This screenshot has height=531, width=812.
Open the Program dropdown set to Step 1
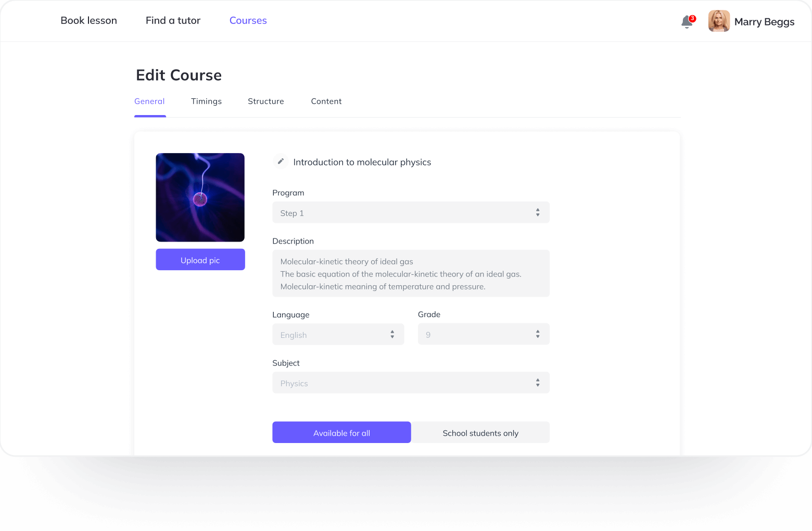411,212
